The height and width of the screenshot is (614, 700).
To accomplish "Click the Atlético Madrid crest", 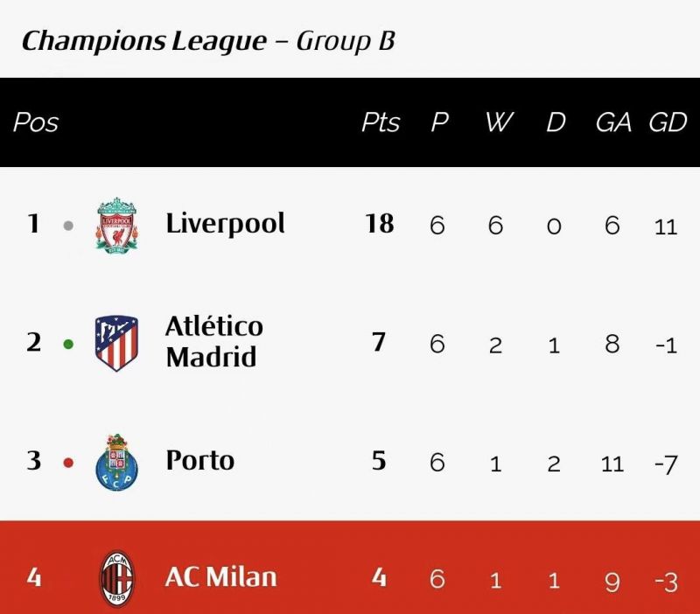I will 116,343.
